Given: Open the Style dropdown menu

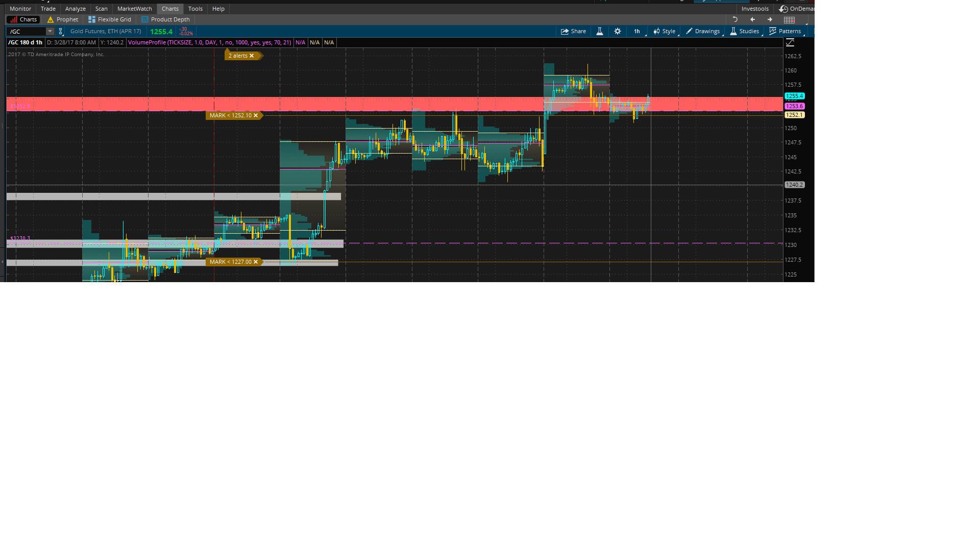Looking at the screenshot, I should pyautogui.click(x=665, y=31).
